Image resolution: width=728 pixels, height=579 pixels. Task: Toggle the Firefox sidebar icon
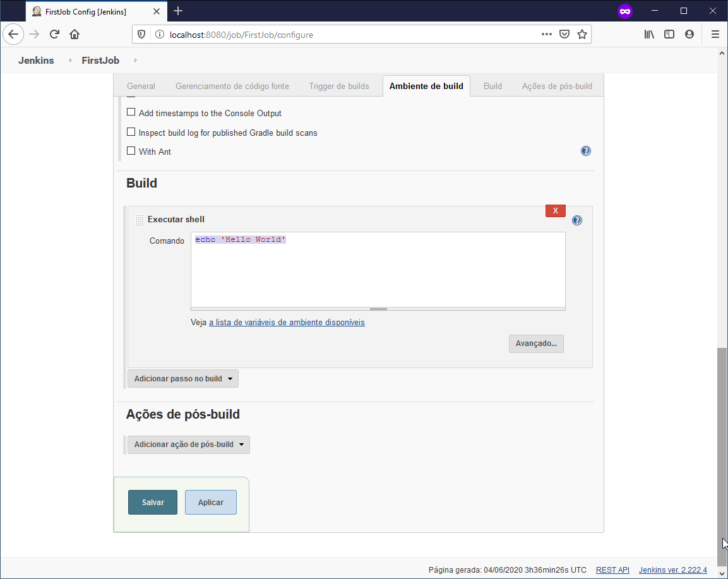click(x=669, y=35)
